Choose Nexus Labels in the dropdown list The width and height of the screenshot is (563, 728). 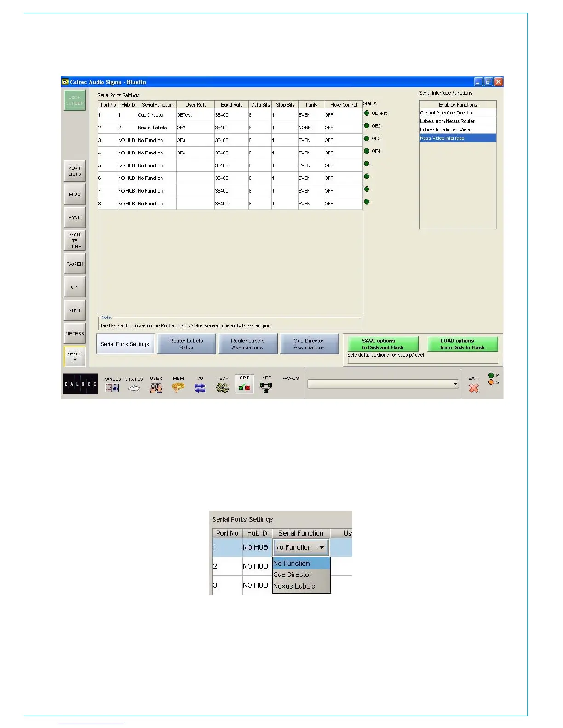[x=301, y=586]
